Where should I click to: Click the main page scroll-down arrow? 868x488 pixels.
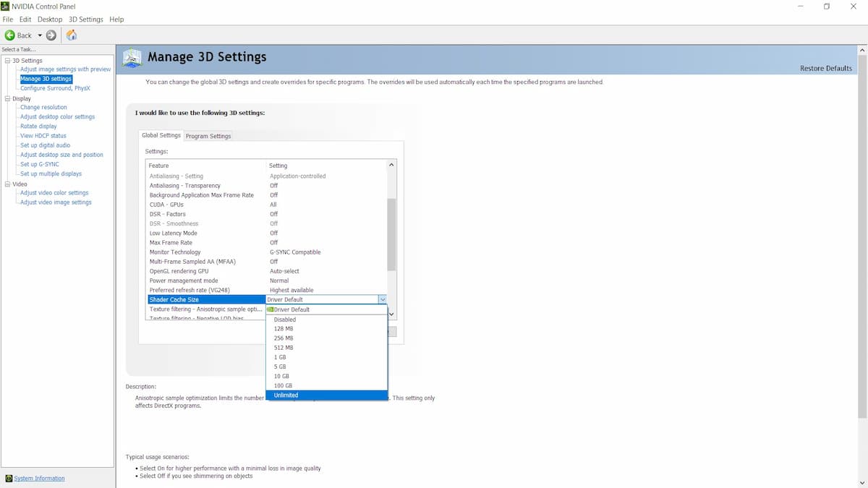861,482
